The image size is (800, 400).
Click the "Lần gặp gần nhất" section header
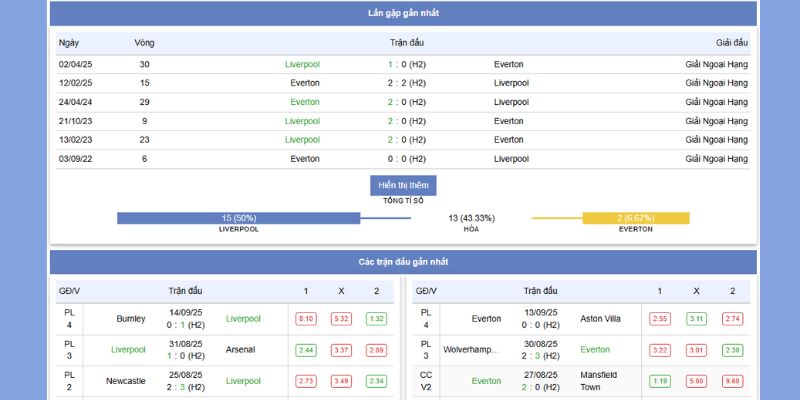point(403,13)
